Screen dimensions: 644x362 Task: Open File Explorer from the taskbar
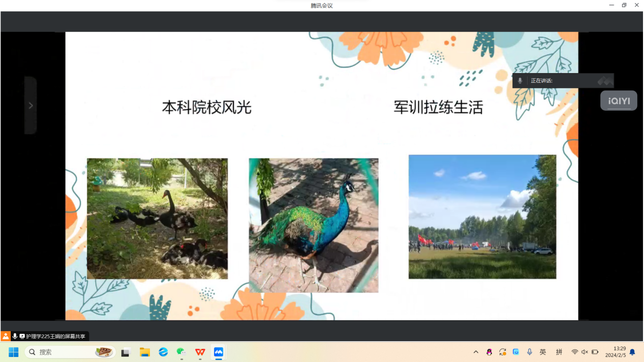145,352
